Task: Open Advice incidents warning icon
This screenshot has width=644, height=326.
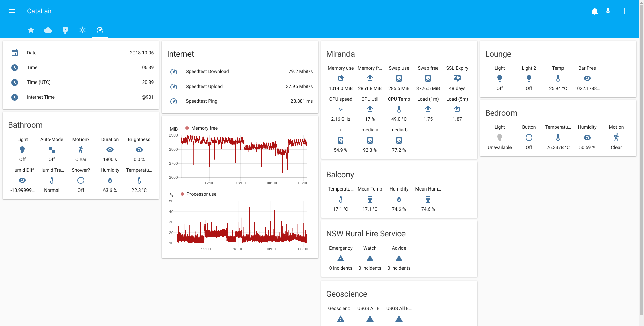Action: 399,258
